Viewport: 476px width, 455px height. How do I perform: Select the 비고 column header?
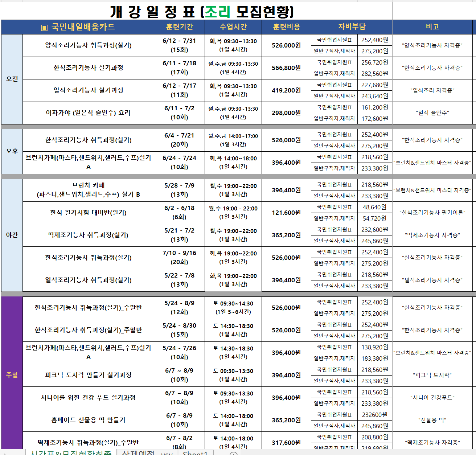[x=432, y=27]
